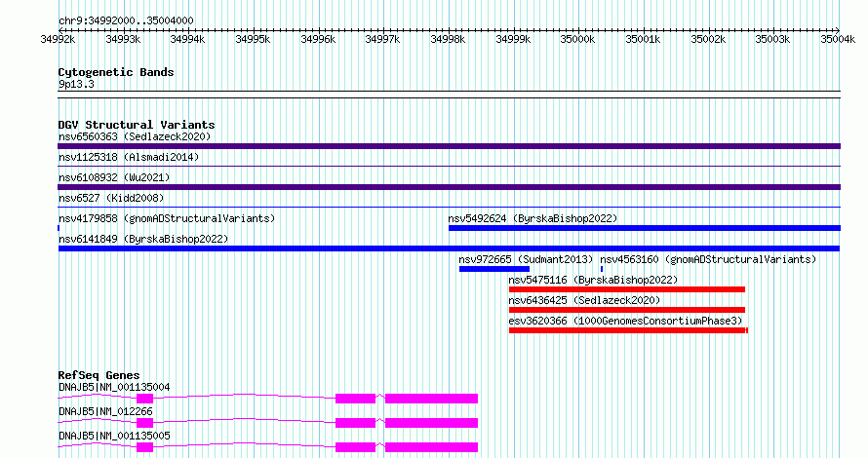
Task: Select the esv3620366 red variant bar
Action: (628, 330)
